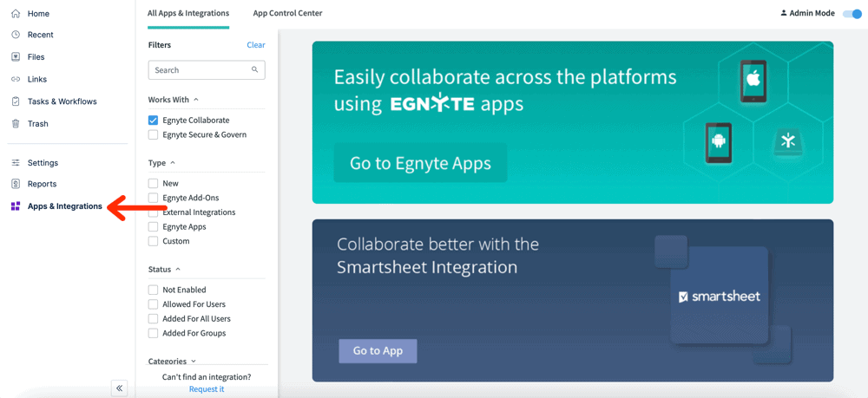Click the Clear filters link
Screen dimensions: 868x398
[256, 45]
